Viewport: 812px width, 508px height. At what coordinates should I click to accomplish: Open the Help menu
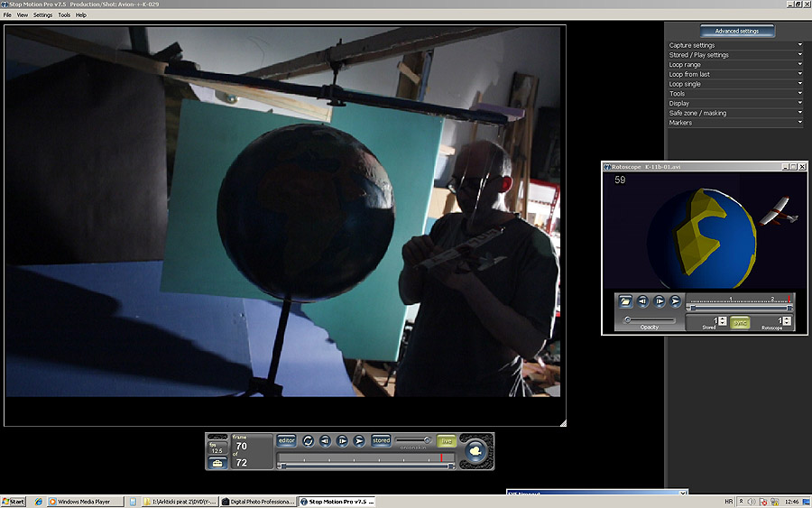click(x=81, y=15)
